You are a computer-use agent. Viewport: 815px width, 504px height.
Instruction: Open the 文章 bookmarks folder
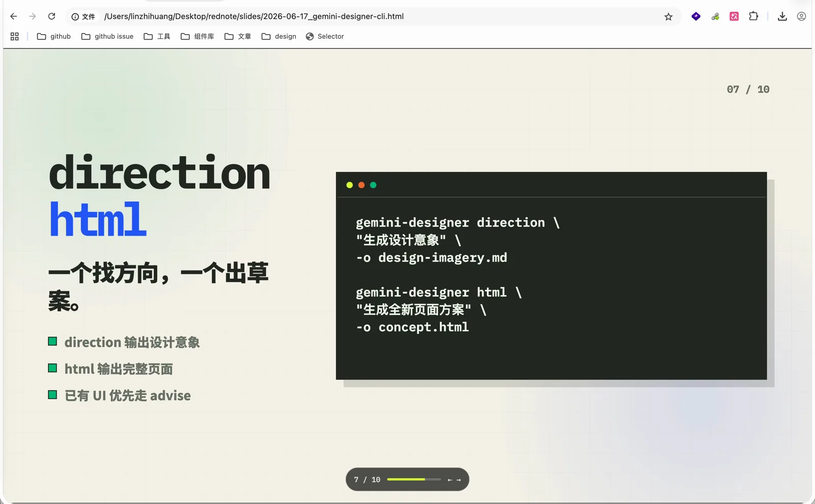point(238,36)
